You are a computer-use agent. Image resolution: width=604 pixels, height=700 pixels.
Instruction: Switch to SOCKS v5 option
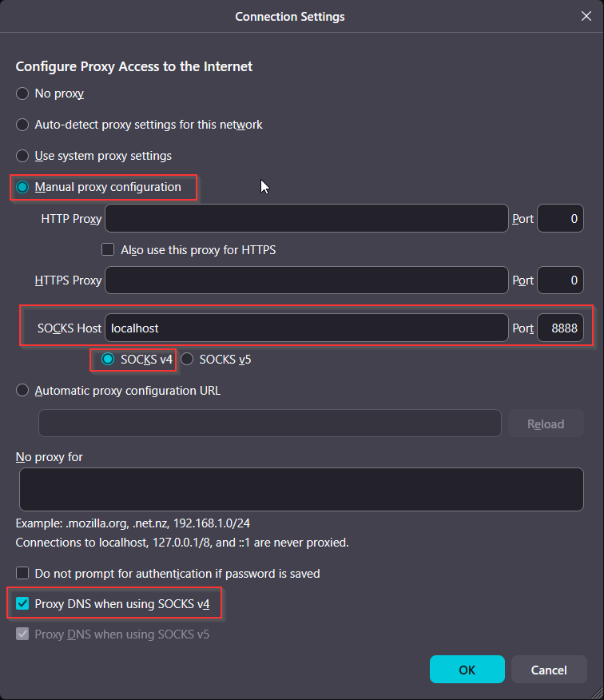[x=188, y=359]
